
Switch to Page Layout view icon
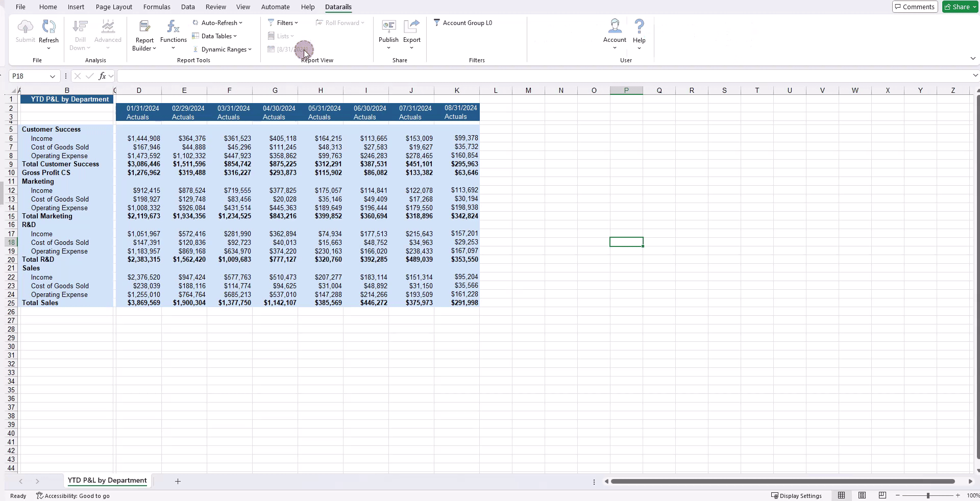point(862,495)
